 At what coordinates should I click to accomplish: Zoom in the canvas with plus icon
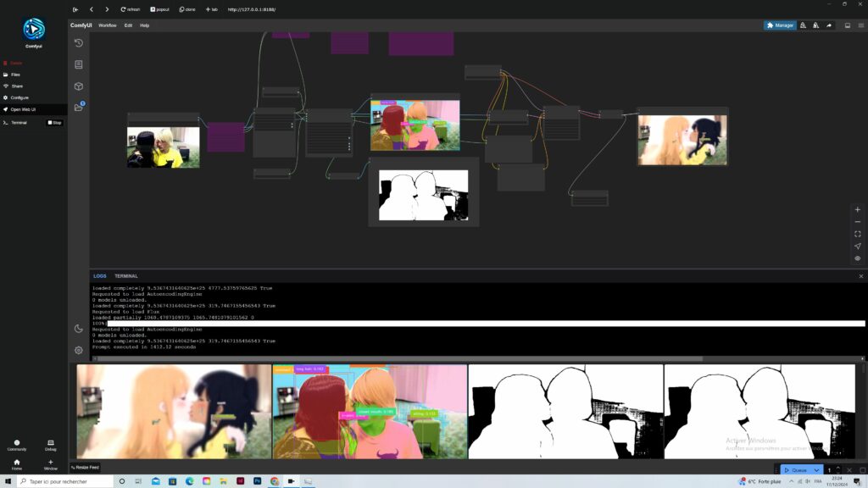click(x=857, y=209)
